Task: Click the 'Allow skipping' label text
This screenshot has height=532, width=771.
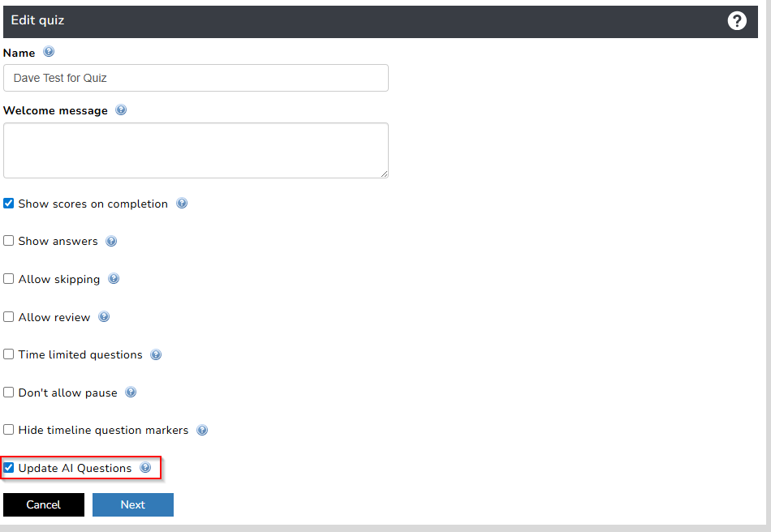Action: (x=59, y=279)
